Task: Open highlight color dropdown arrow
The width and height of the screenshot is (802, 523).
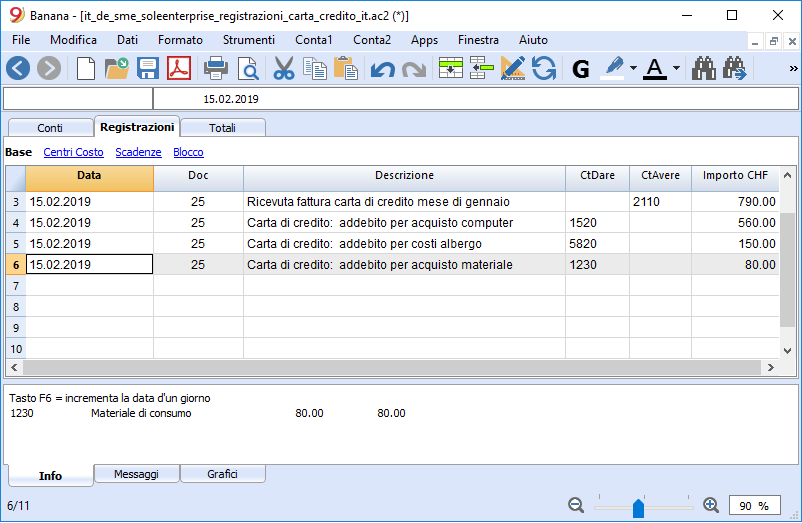Action: coord(633,69)
